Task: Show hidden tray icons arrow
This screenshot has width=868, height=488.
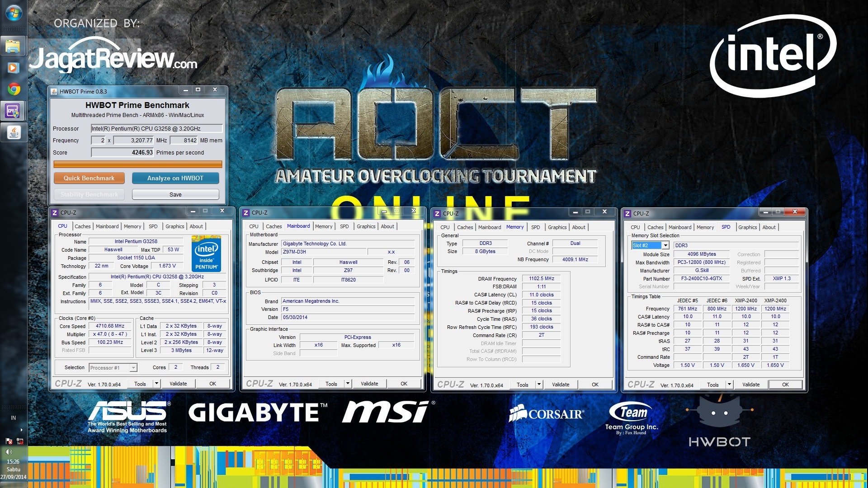Action: (x=21, y=430)
